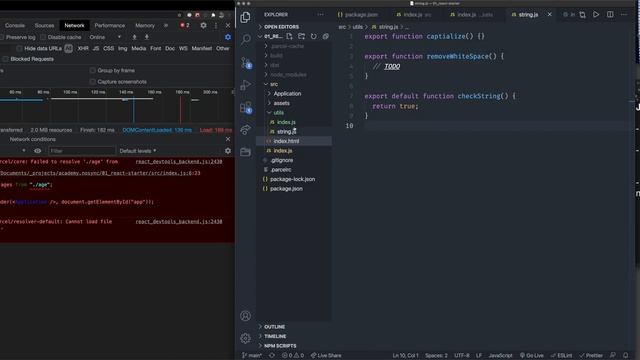
Task: Click Live Share in the status bar
Action: (x=326, y=355)
